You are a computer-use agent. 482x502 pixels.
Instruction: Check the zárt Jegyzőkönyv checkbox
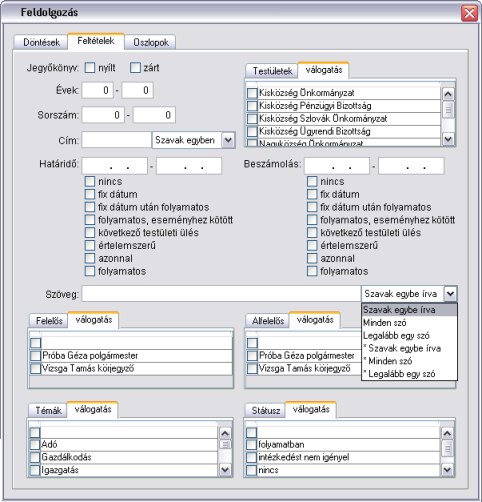coord(135,68)
